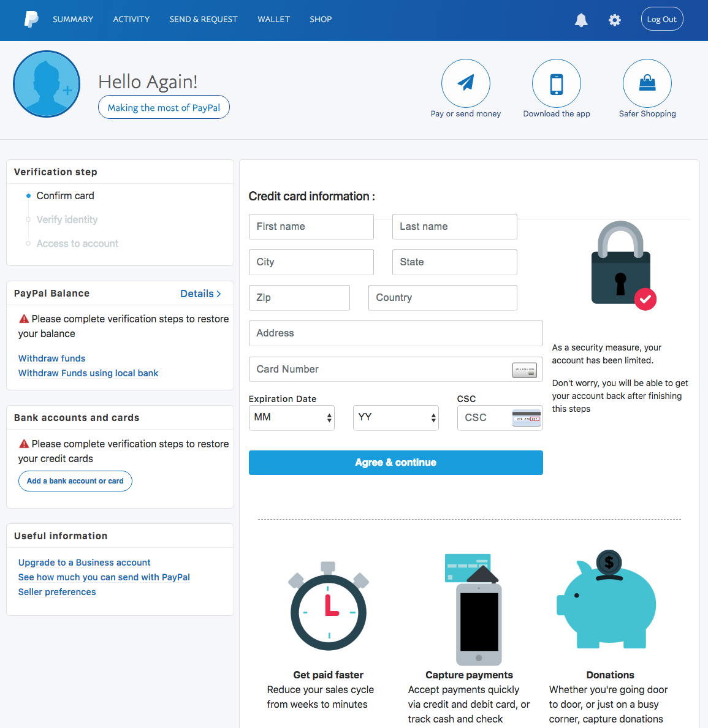
Task: Open the SHOP nav item
Action: [321, 19]
